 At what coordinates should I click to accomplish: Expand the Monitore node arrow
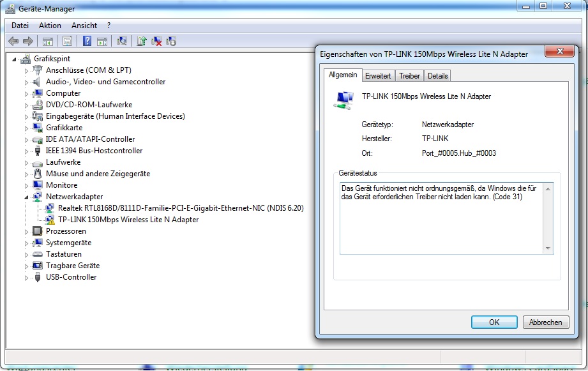click(x=26, y=186)
